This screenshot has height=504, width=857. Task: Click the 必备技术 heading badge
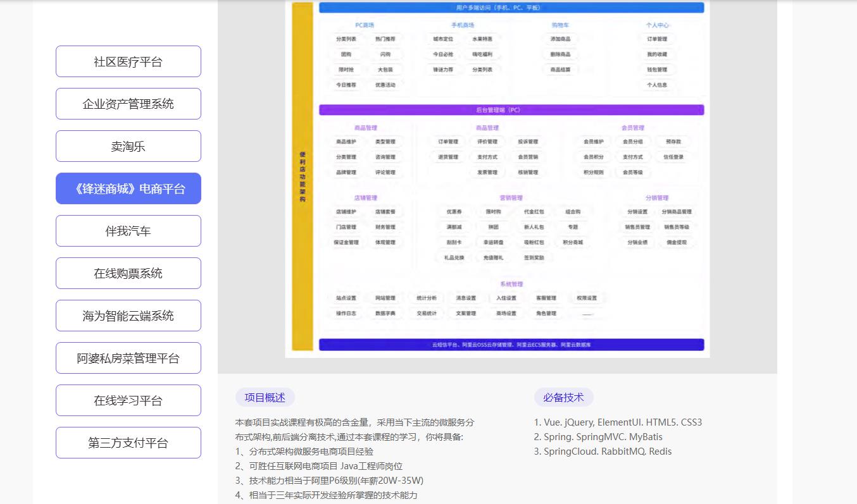[563, 397]
